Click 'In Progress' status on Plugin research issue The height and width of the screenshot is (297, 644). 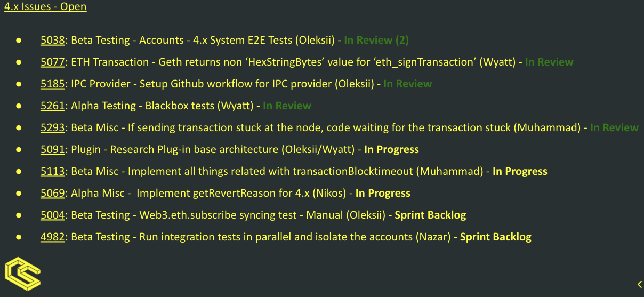coord(391,149)
